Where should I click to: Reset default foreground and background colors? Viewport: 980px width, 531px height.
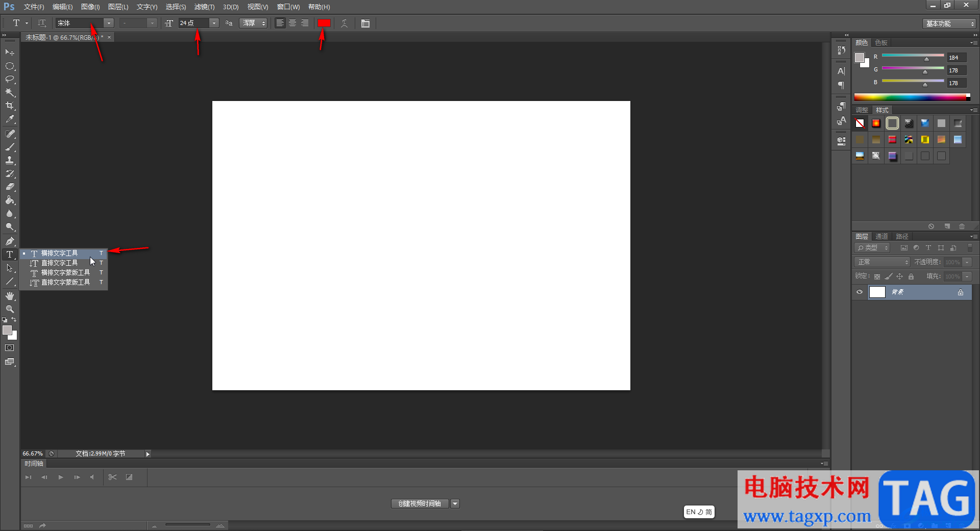(x=5, y=320)
